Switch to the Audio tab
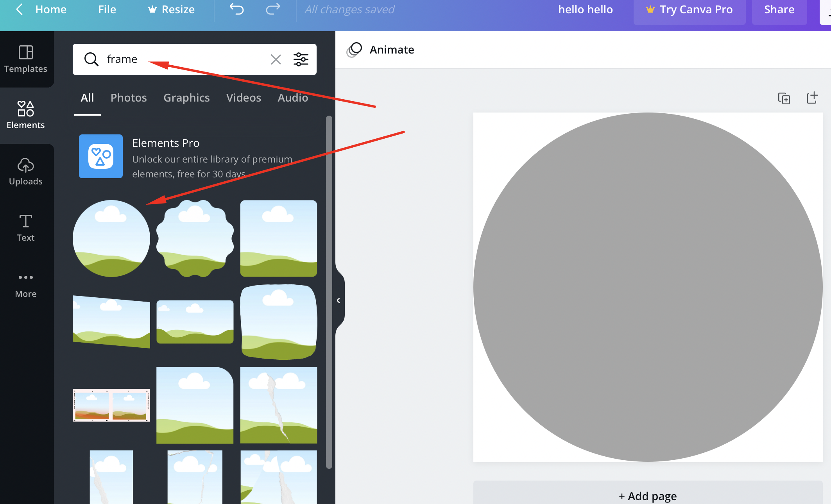This screenshot has width=831, height=504. pos(293,98)
